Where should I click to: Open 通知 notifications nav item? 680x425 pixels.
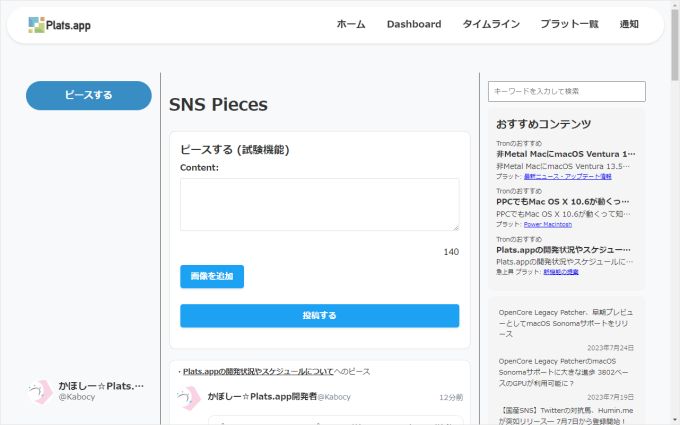(629, 24)
